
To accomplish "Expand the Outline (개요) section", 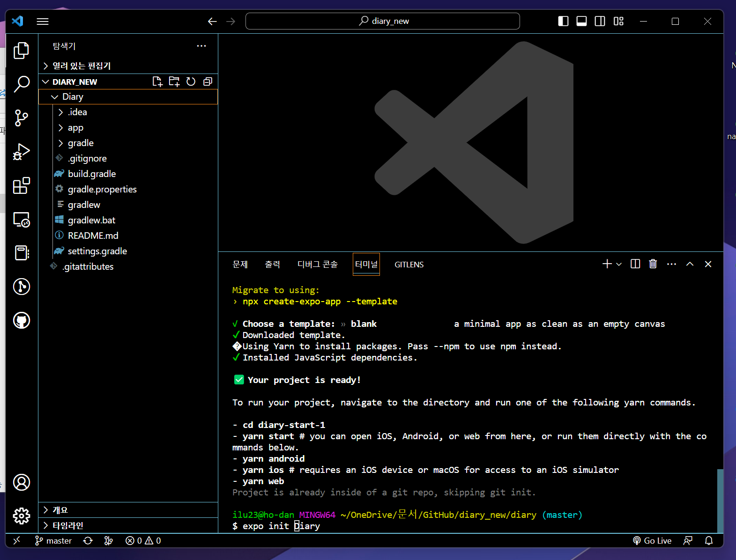I will pyautogui.click(x=128, y=510).
